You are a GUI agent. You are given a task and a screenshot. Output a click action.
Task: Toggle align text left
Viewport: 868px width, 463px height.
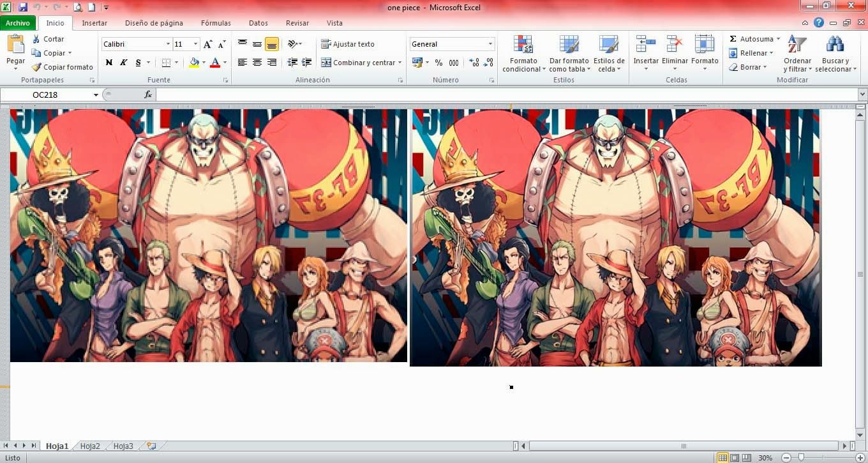(243, 63)
